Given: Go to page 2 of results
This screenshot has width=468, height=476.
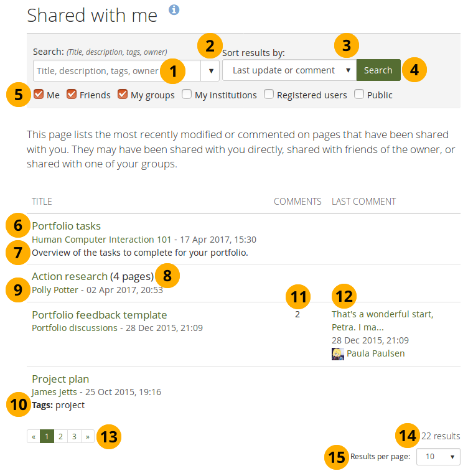Looking at the screenshot, I should point(60,437).
